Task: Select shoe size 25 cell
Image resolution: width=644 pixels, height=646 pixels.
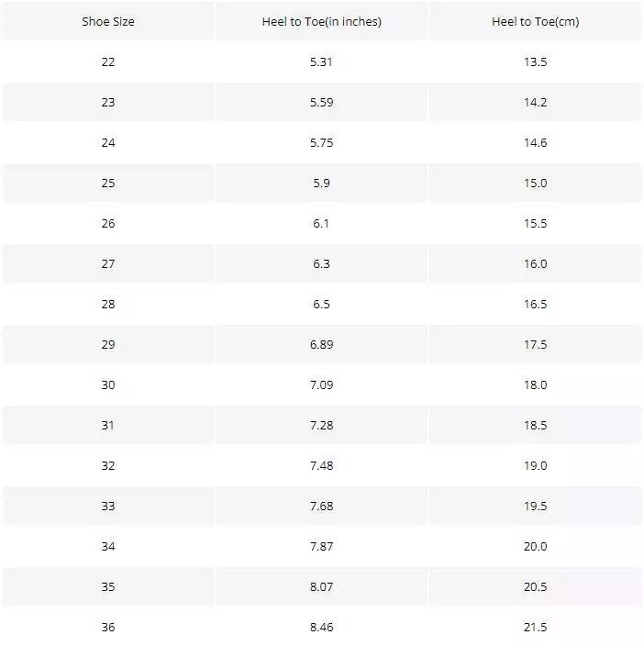Action: point(108,184)
